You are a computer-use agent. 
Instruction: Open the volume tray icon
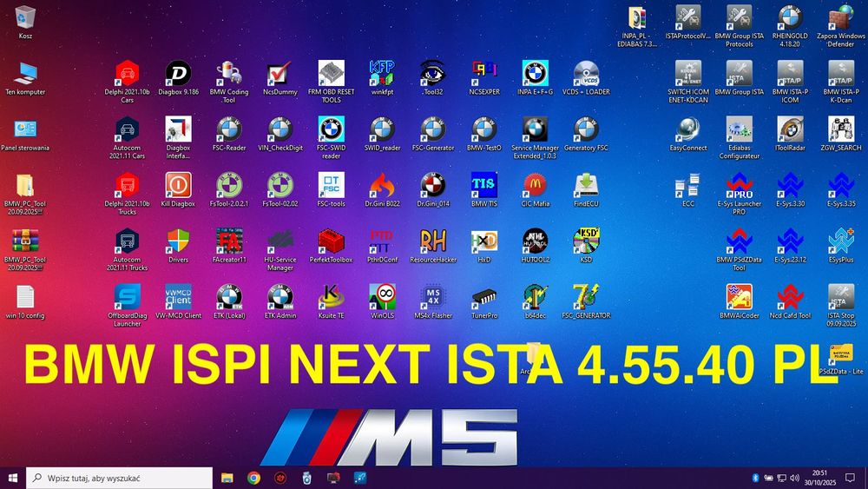tap(795, 478)
